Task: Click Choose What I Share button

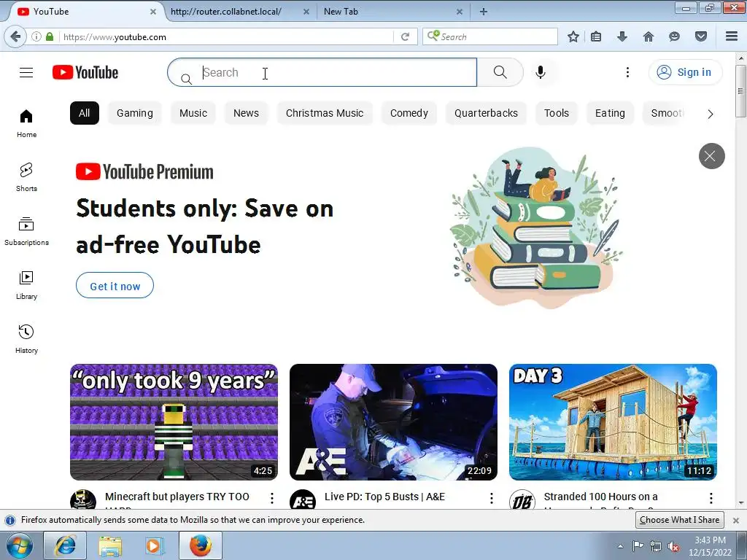Action: pyautogui.click(x=679, y=520)
